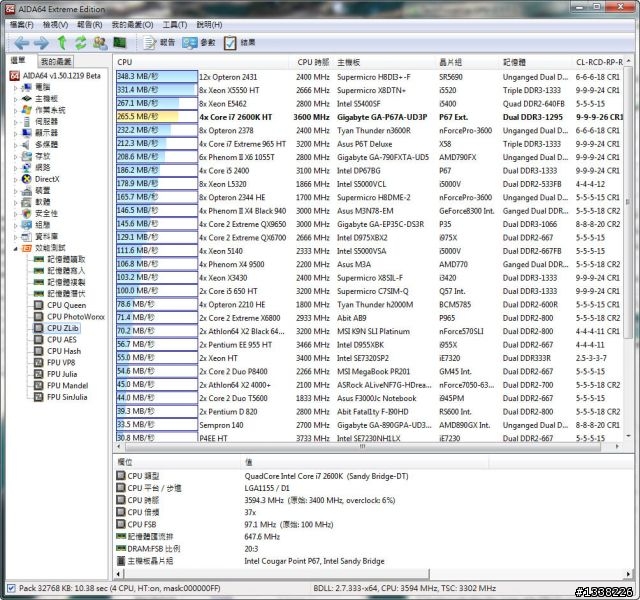Screen dimensions: 640x600
Task: Select the AIDA64 v1.50.1219 Beta root node
Action: point(61,76)
